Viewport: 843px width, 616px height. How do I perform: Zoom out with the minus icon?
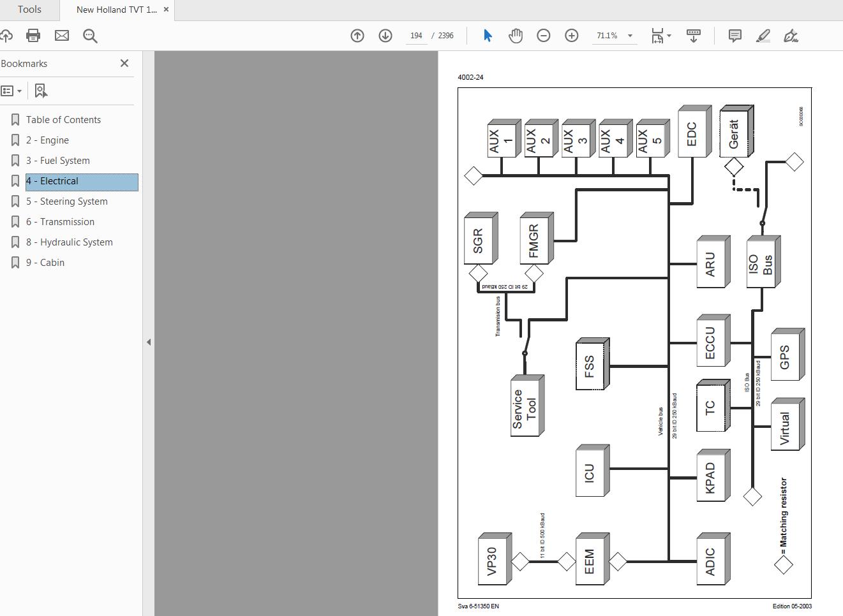(x=544, y=36)
